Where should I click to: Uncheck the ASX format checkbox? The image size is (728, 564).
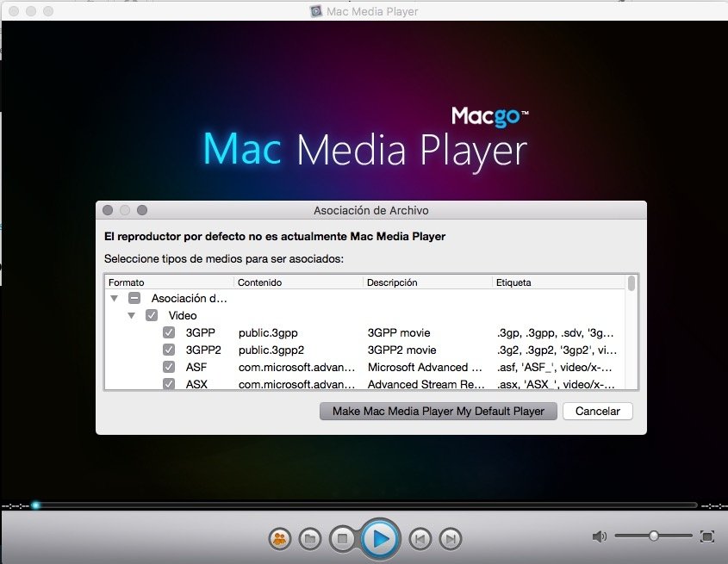click(x=169, y=384)
